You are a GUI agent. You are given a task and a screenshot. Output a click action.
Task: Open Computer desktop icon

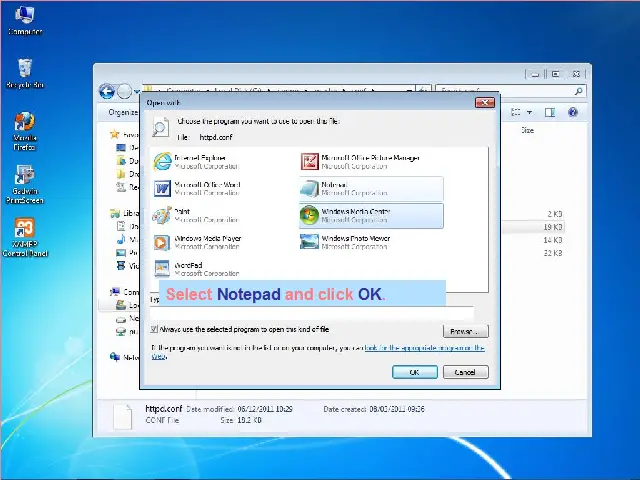coord(25,20)
